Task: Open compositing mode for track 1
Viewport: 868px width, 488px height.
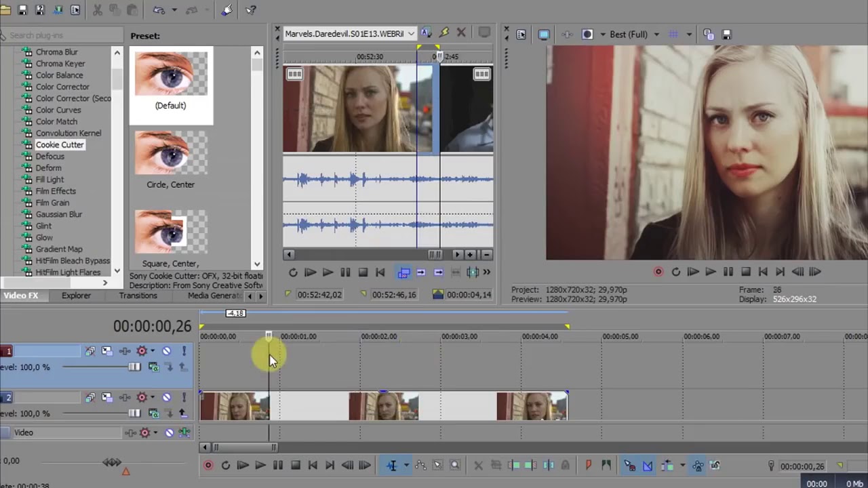Action: coord(154,367)
